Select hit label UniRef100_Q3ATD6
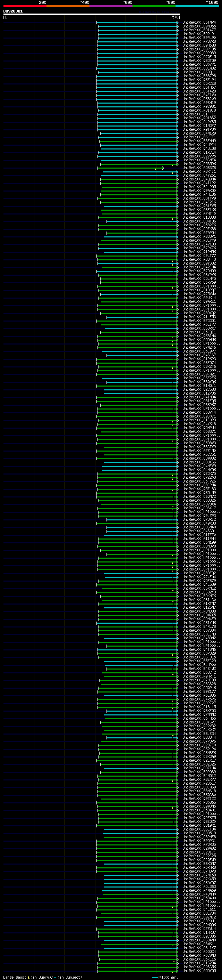Viewport: 222px width, 980px height. pyautogui.click(x=199, y=222)
